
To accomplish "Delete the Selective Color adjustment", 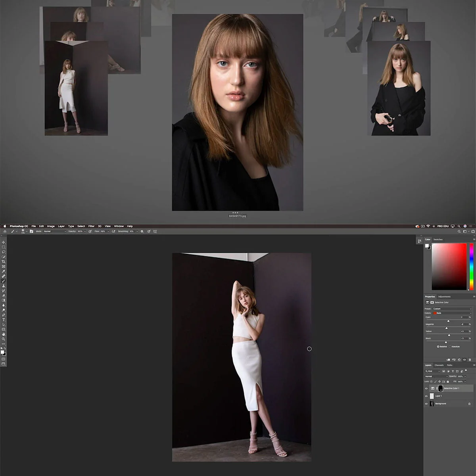I will [470, 360].
